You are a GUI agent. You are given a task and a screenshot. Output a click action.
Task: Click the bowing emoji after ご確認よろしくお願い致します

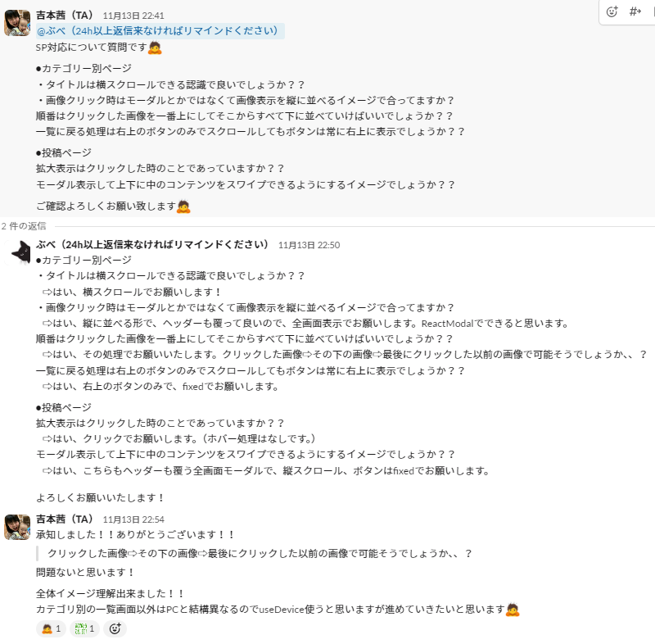click(x=184, y=206)
